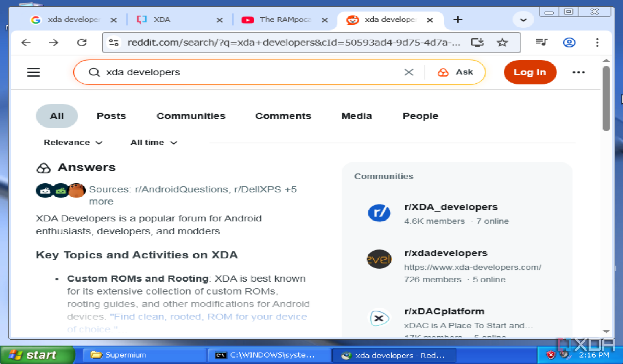Click r/XDA_developers community avatar
623x364 pixels.
click(x=379, y=213)
